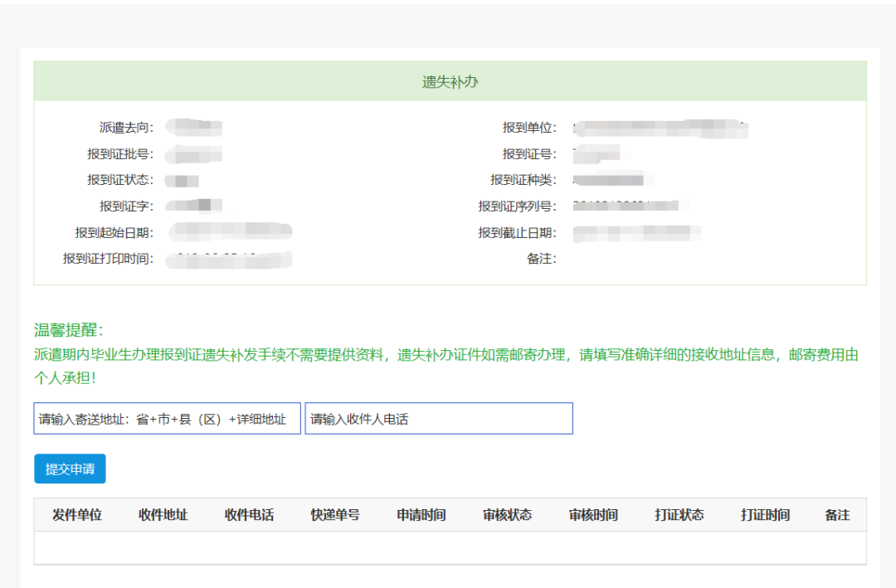This screenshot has height=588, width=896.
Task: Click the 收件地址 column header
Action: 163,515
